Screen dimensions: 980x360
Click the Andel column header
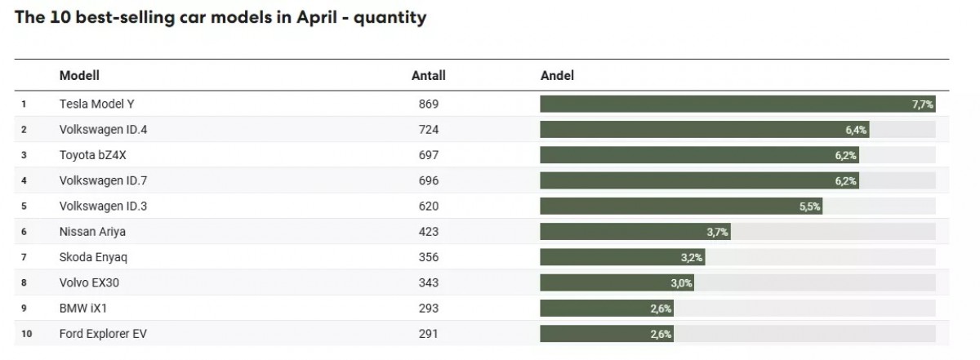(x=558, y=76)
